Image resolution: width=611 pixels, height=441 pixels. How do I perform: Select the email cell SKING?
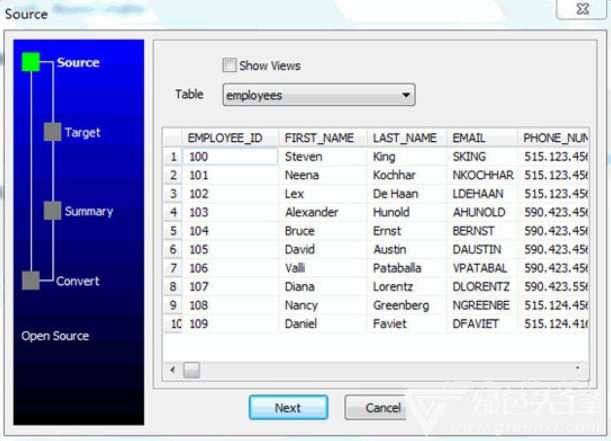pyautogui.click(x=482, y=157)
